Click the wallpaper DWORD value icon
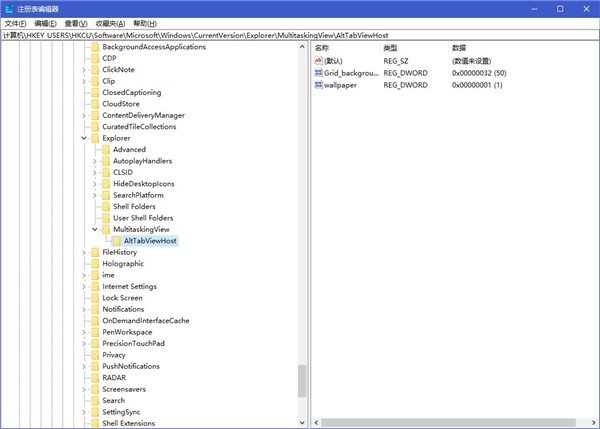Image resolution: width=600 pixels, height=429 pixels. click(318, 85)
